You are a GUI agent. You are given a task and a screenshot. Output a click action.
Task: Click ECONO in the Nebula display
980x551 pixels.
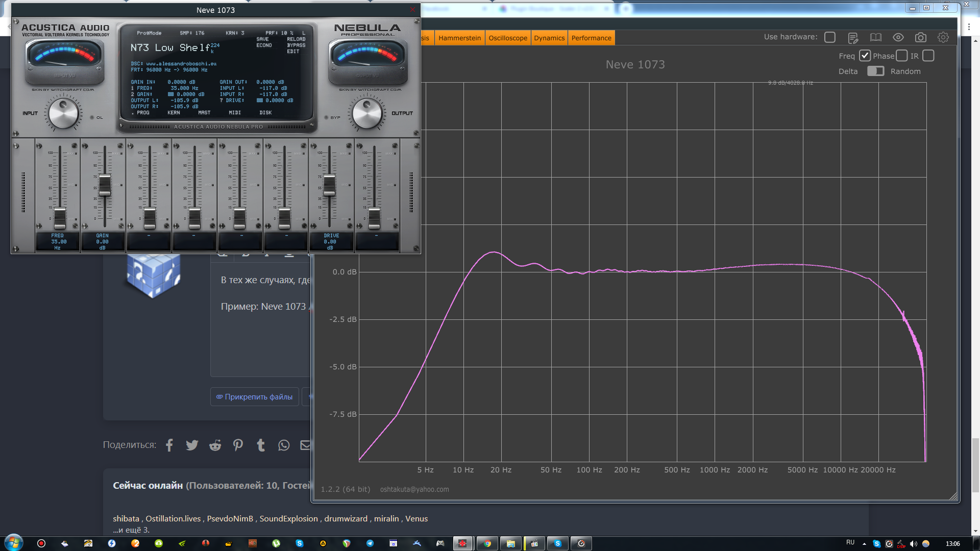pyautogui.click(x=264, y=45)
